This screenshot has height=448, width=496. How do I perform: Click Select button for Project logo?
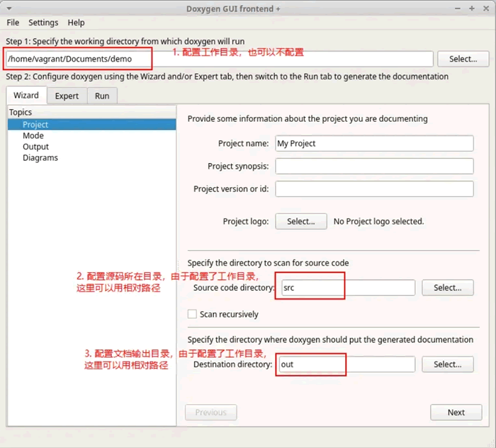(301, 221)
